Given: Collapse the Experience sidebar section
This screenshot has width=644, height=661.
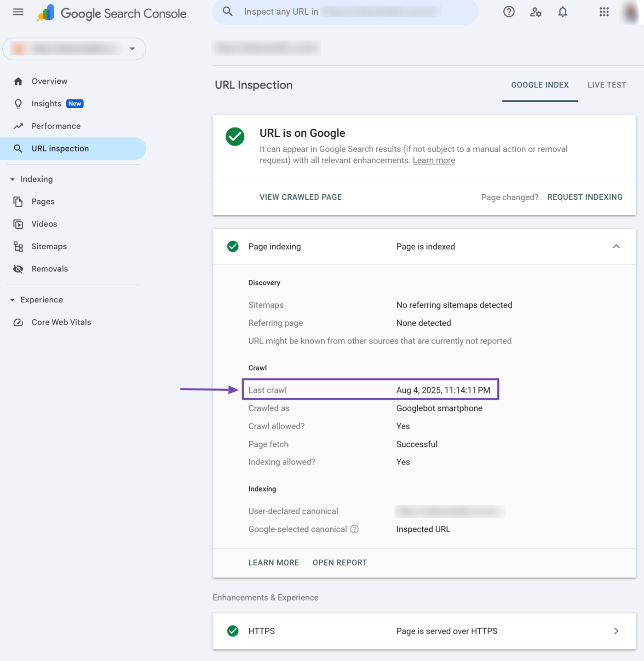Looking at the screenshot, I should click(12, 300).
